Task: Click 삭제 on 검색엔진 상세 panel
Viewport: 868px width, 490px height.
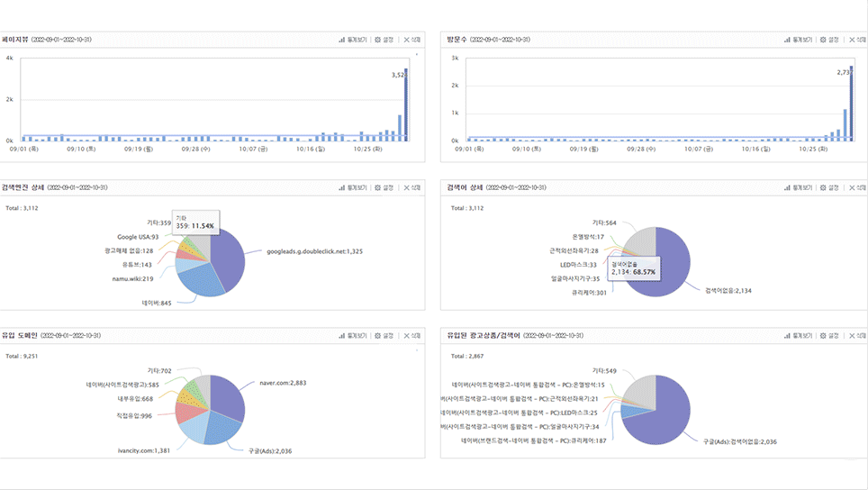Action: click(x=411, y=187)
